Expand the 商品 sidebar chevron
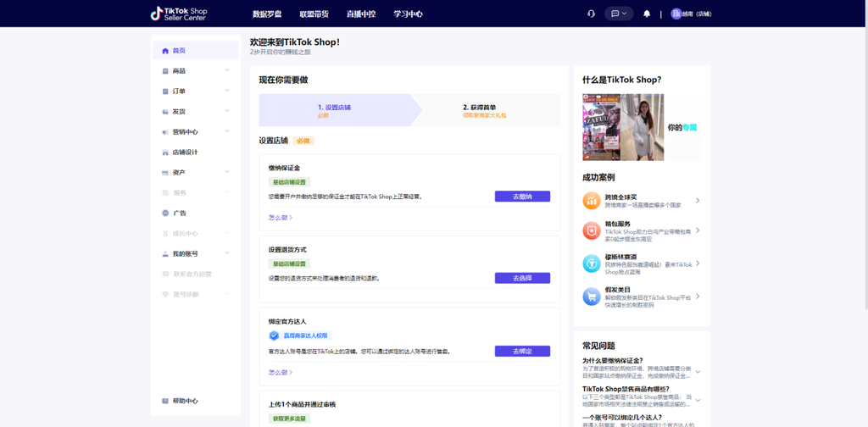 coord(227,70)
